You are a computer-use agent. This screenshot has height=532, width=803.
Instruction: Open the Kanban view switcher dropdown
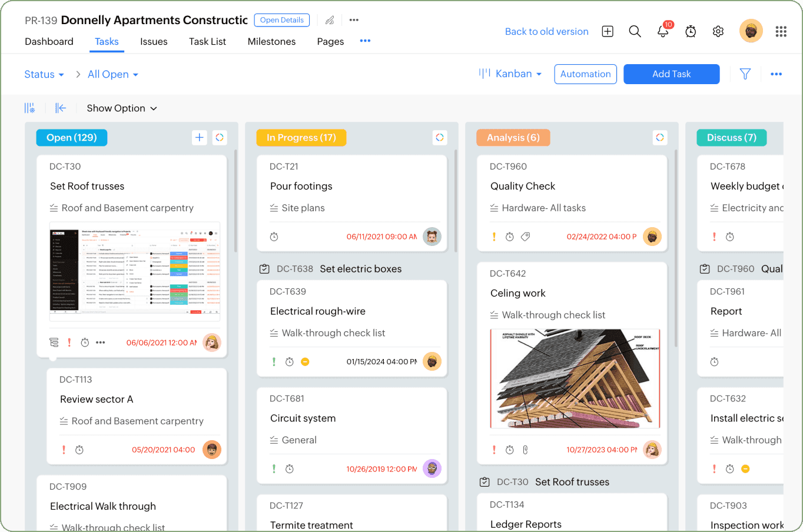pyautogui.click(x=512, y=74)
